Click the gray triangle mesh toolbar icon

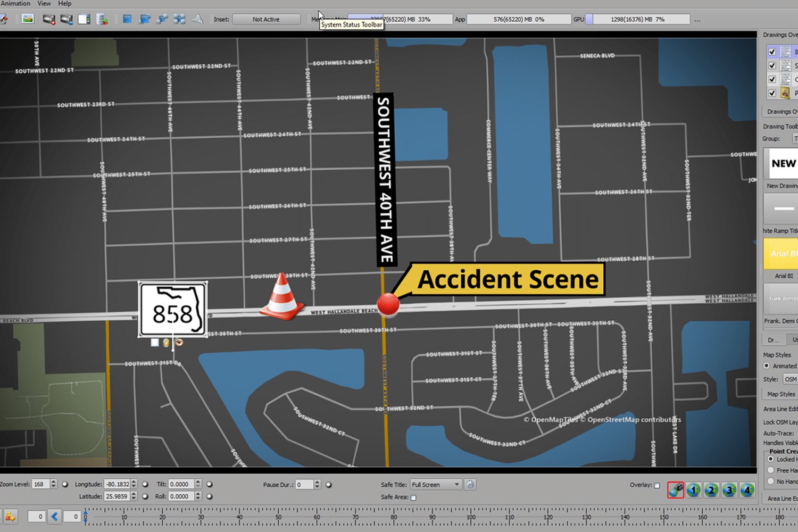tap(197, 19)
